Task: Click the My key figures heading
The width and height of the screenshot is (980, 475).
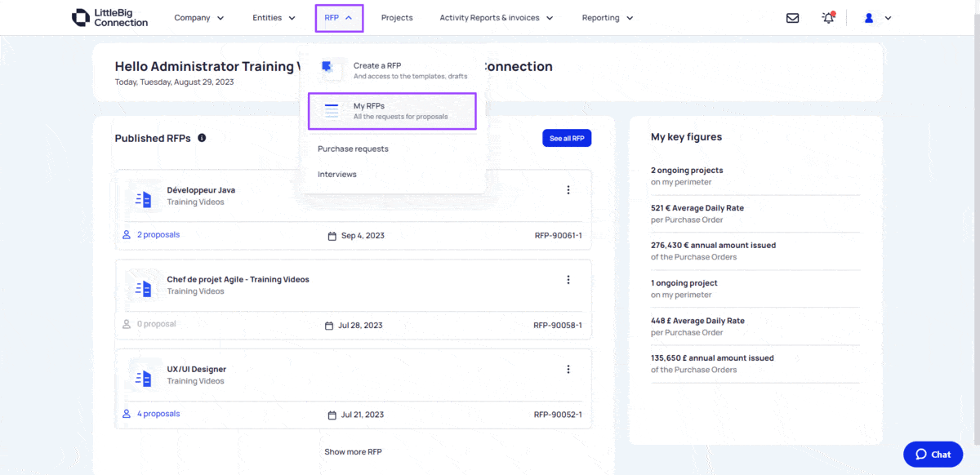Action: pyautogui.click(x=687, y=137)
